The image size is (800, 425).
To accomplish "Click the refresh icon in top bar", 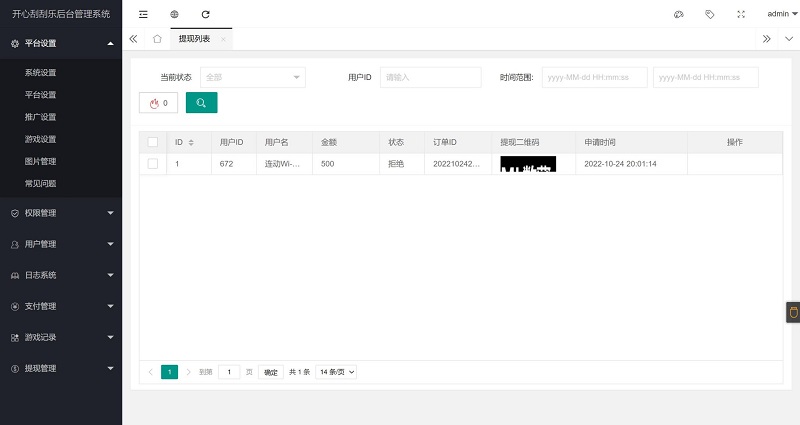I will coord(205,14).
